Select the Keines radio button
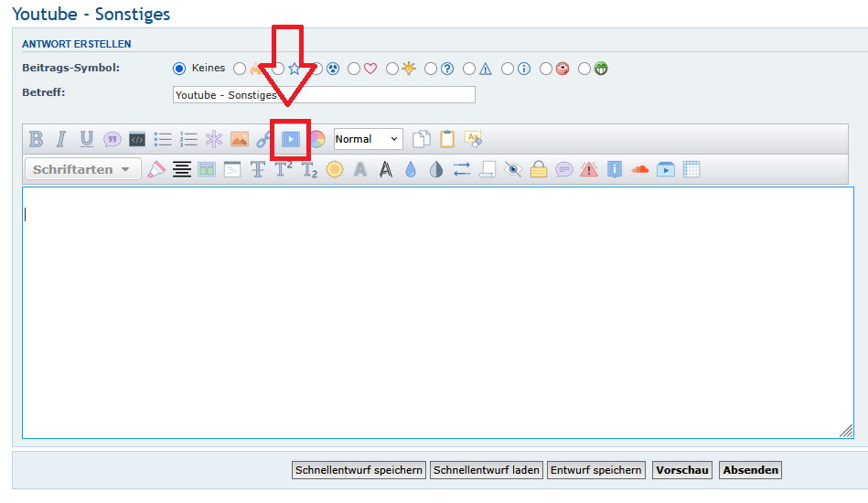The width and height of the screenshot is (868, 503). click(x=178, y=69)
